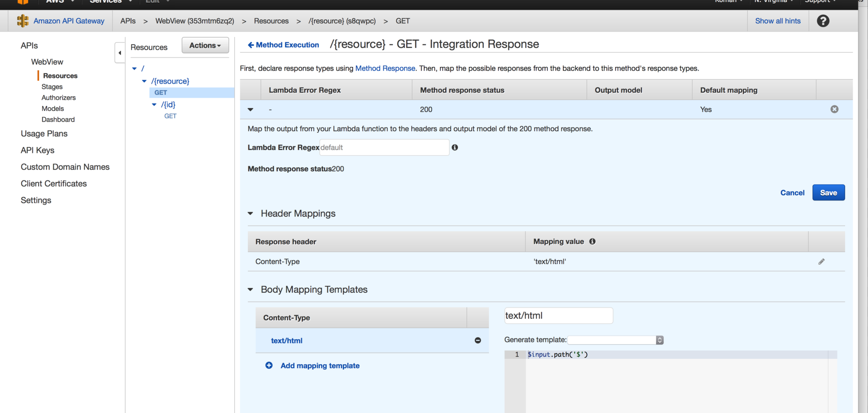This screenshot has width=868, height=413.
Task: Save the integration response mapping
Action: coord(828,192)
